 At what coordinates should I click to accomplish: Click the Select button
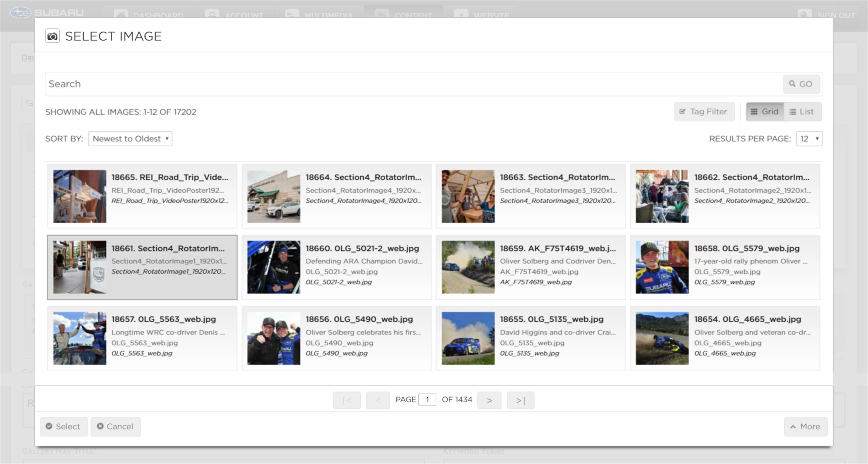click(x=64, y=427)
